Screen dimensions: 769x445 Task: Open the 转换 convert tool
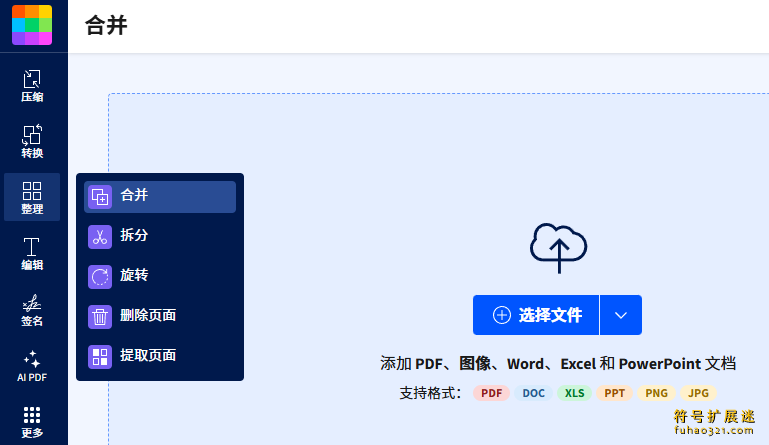click(x=32, y=141)
